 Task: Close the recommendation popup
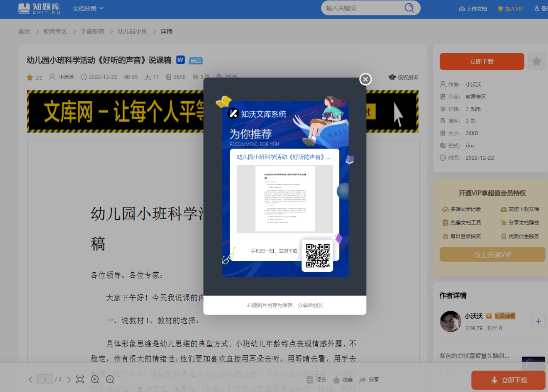pyautogui.click(x=365, y=79)
